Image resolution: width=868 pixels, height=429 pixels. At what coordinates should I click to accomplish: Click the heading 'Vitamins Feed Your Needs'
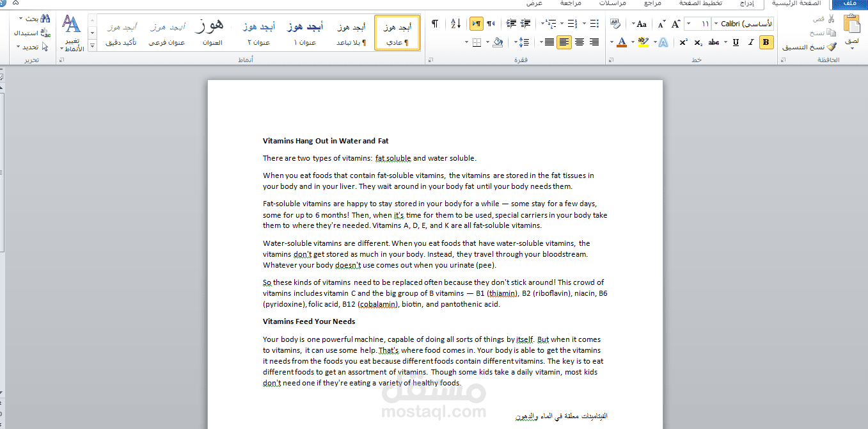click(x=309, y=321)
